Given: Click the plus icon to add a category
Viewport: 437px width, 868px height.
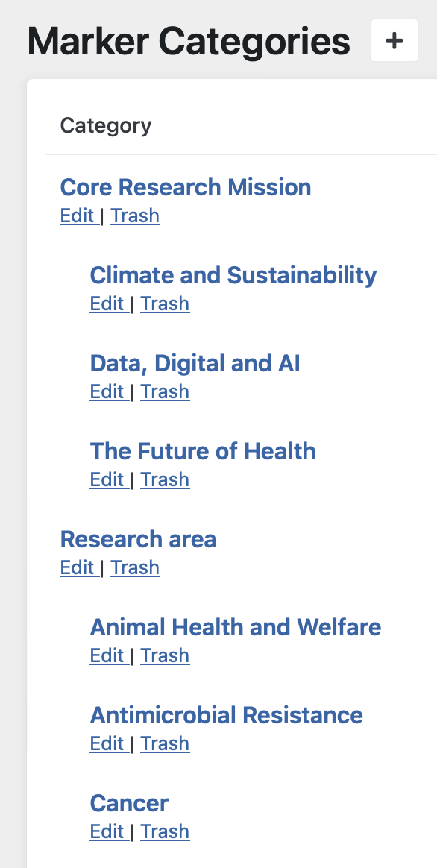Looking at the screenshot, I should 394,40.
